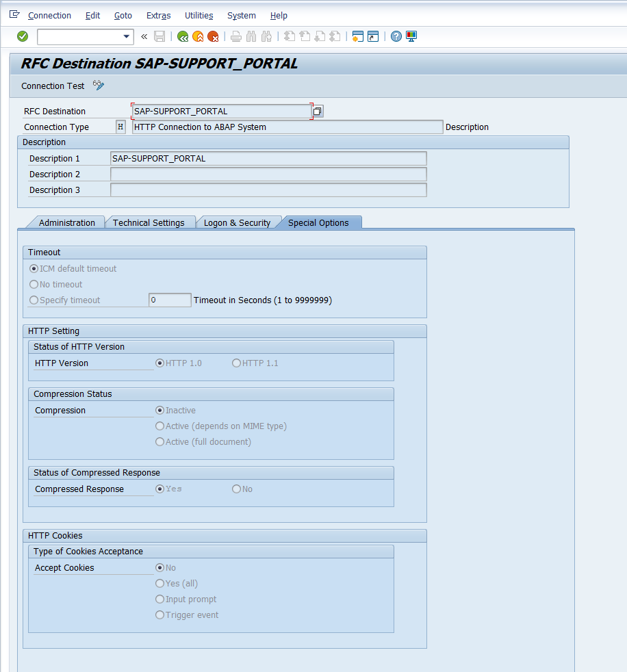Screen dimensions: 627x672
Task: Click the Customize Local Layout monitor icon
Action: 411,36
